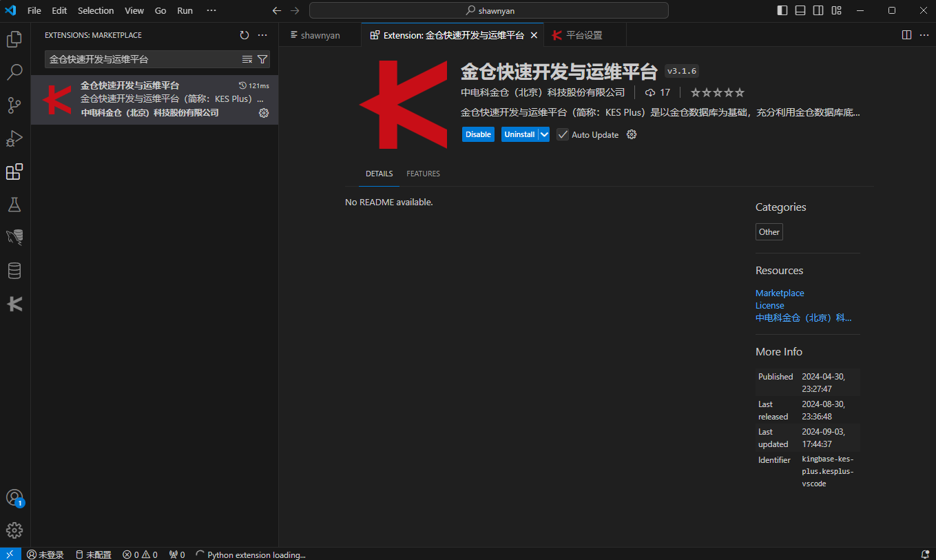Click the Disable extension button
This screenshot has height=560, width=936.
click(478, 134)
